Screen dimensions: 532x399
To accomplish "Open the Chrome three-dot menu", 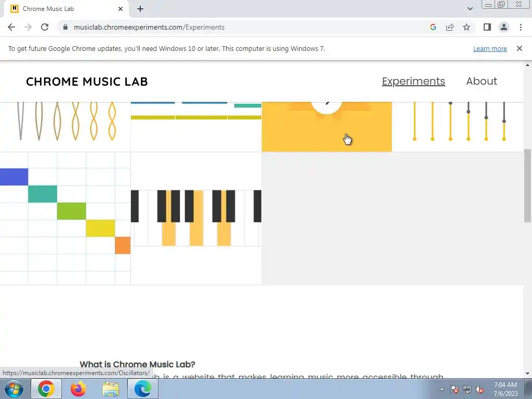I will [x=521, y=27].
